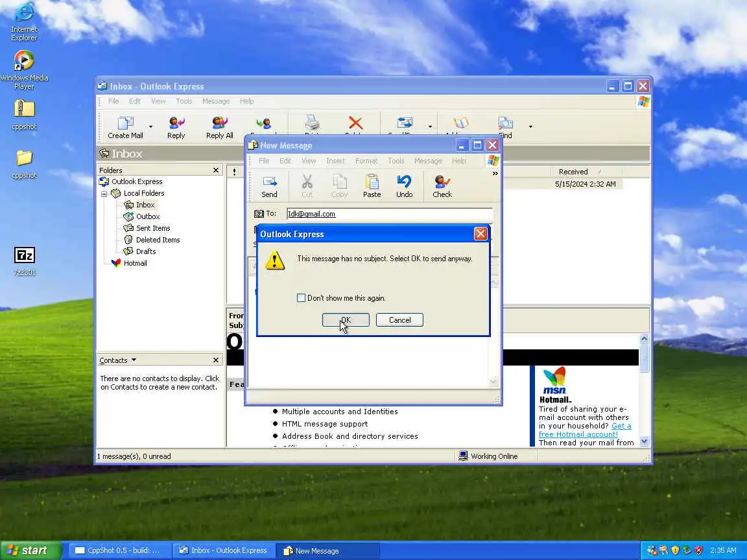Expand the New Message toolbar overflow chevron
The width and height of the screenshot is (747, 560).
[x=495, y=173]
